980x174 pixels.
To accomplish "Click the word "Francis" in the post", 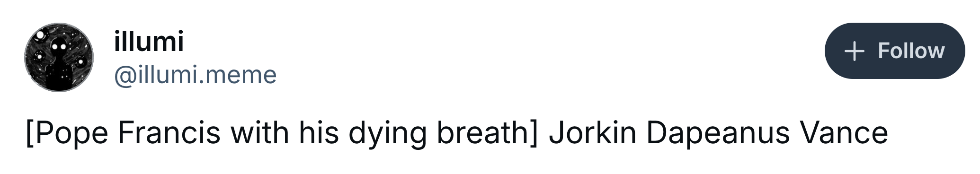I will click(x=169, y=132).
